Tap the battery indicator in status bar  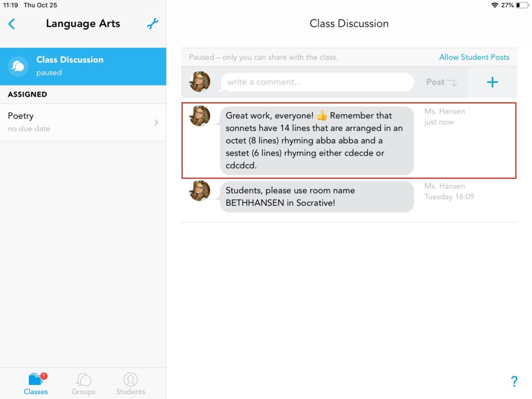[521, 5]
